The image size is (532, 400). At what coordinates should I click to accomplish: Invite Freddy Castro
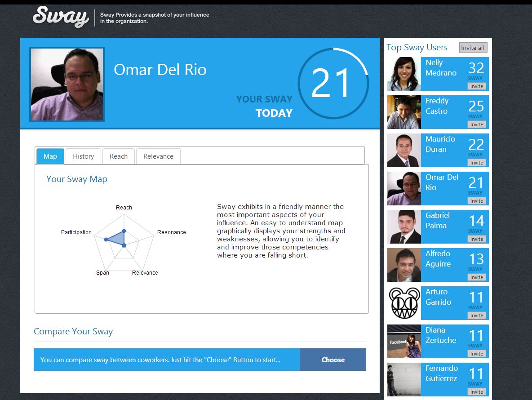[x=476, y=124]
